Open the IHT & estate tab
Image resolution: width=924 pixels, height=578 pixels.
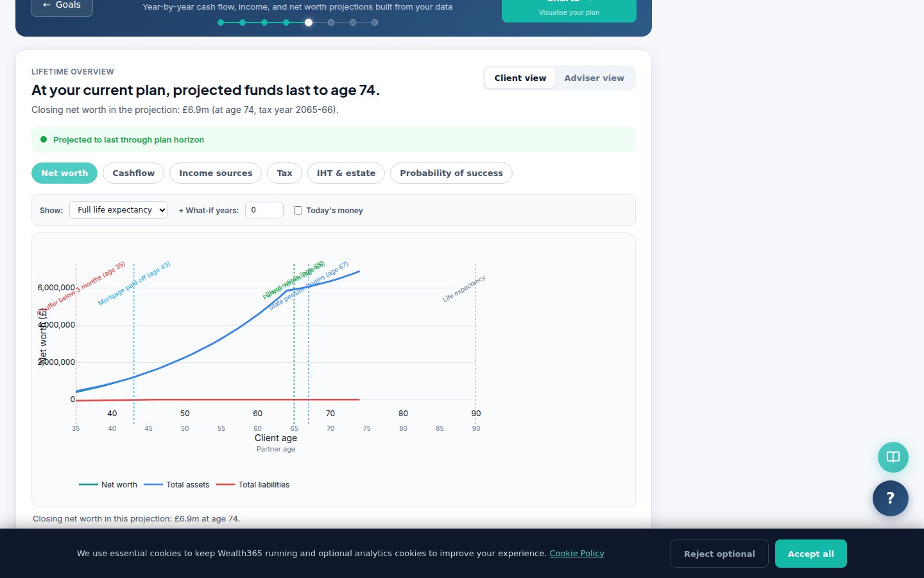tap(346, 173)
